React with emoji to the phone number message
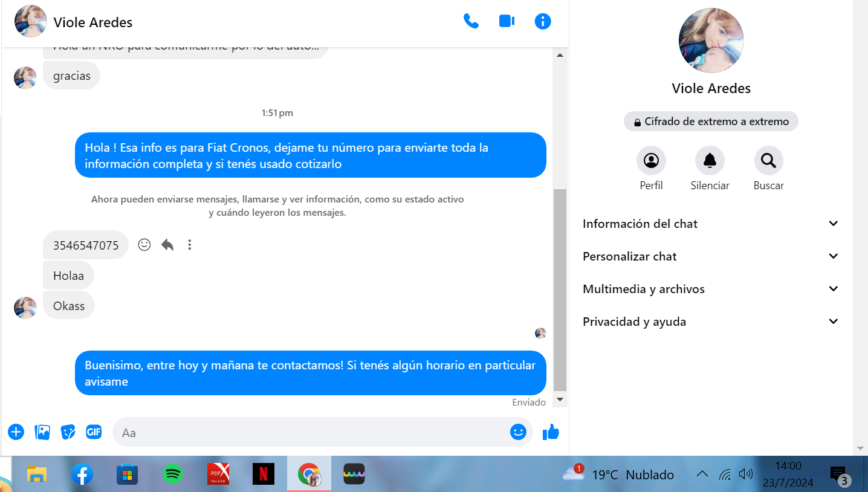Viewport: 868px width, 492px height. point(144,245)
